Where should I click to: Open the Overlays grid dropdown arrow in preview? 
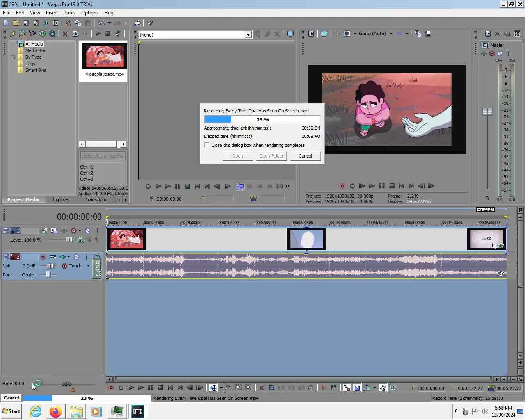click(x=407, y=34)
